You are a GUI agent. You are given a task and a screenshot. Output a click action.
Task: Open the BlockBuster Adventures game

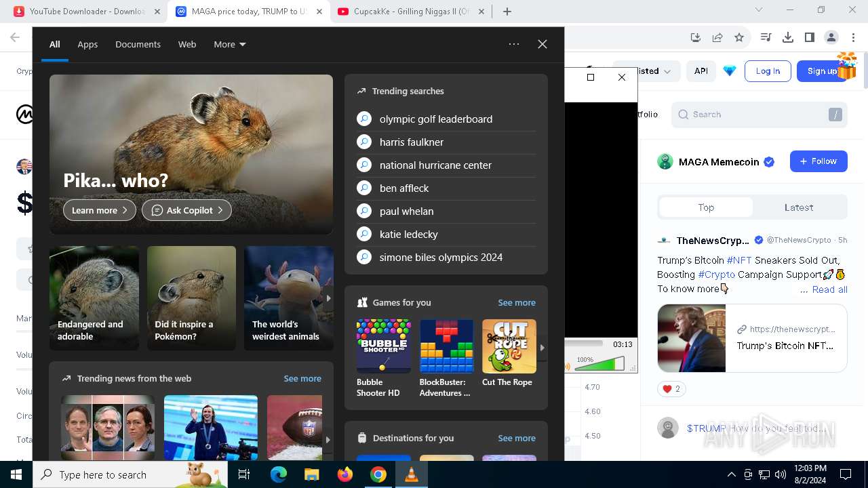pyautogui.click(x=447, y=346)
